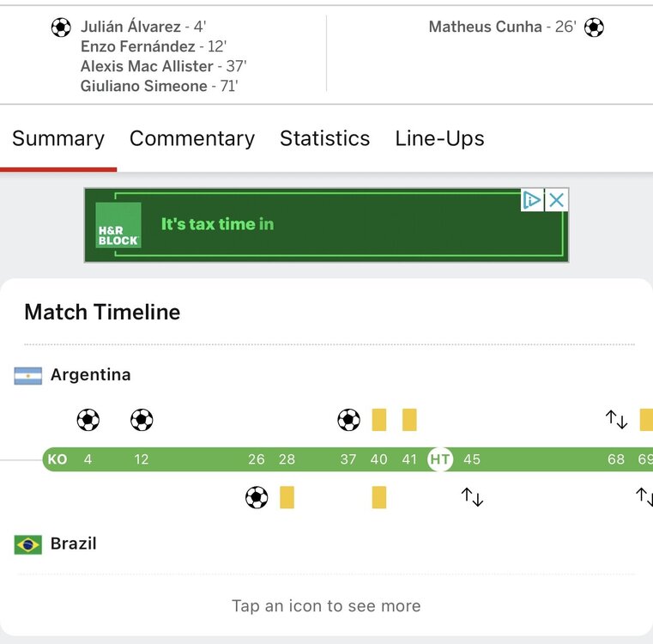Close the H&R Block ad

point(557,200)
